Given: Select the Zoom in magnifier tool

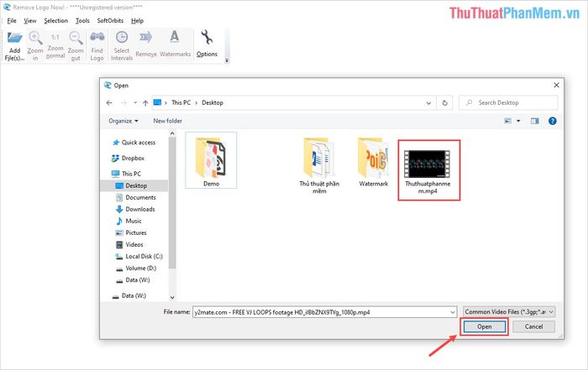Looking at the screenshot, I should pos(35,46).
